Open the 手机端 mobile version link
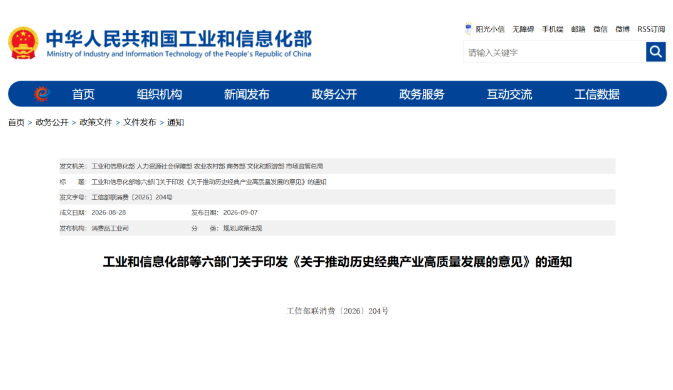673x390 pixels. (x=552, y=29)
